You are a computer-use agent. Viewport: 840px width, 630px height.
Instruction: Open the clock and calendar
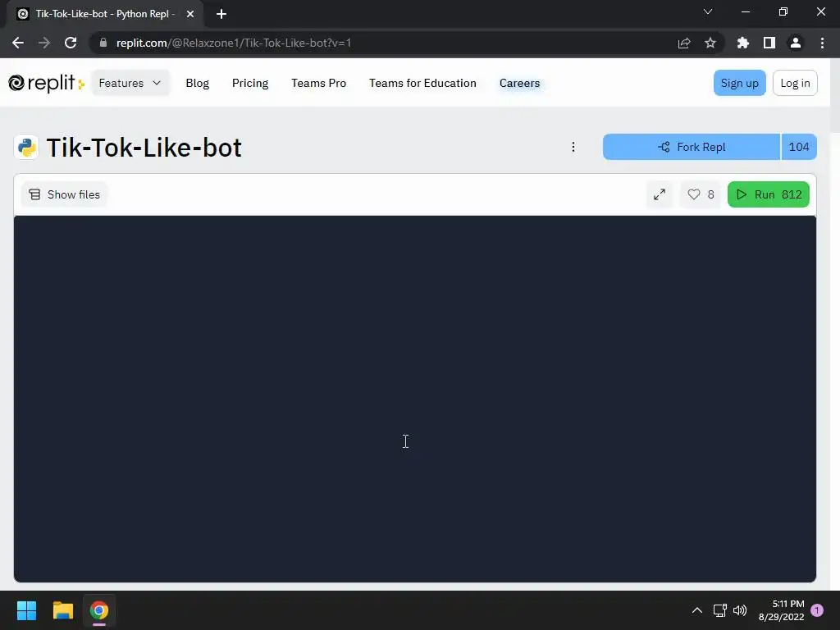pyautogui.click(x=781, y=610)
